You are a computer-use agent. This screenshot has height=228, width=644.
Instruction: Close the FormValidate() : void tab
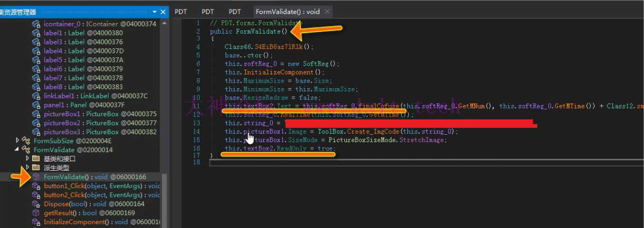click(327, 11)
